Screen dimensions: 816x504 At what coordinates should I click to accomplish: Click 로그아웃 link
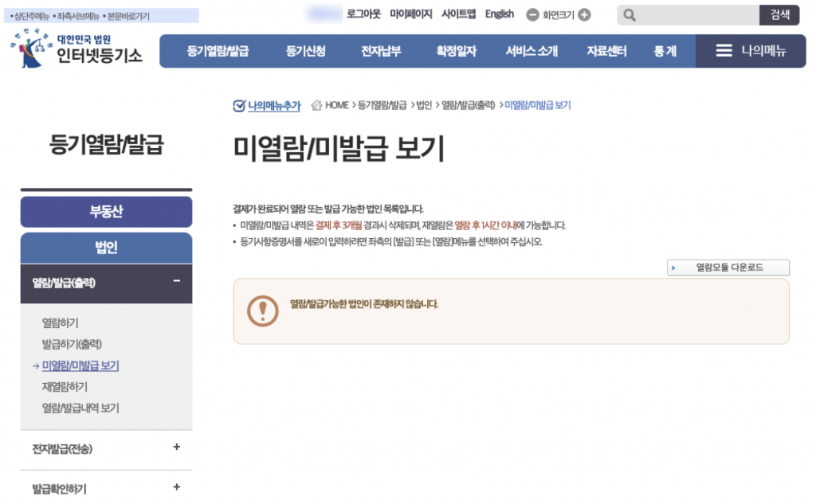(363, 14)
